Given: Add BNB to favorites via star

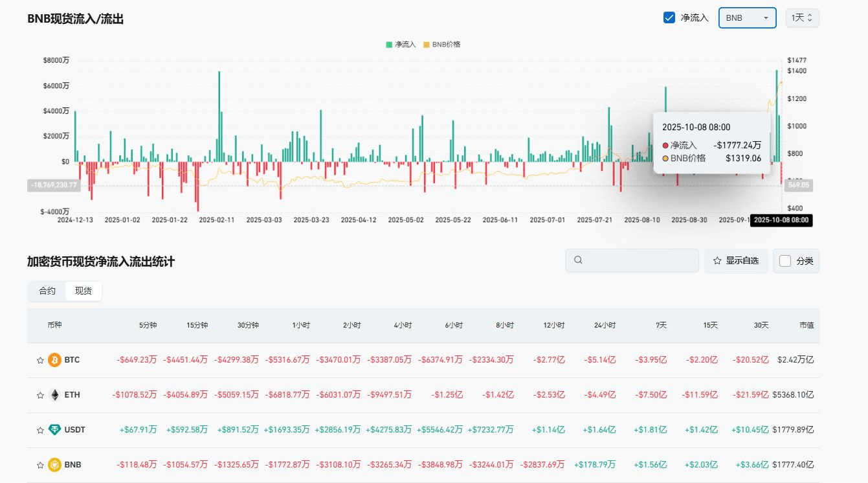Looking at the screenshot, I should coord(40,465).
